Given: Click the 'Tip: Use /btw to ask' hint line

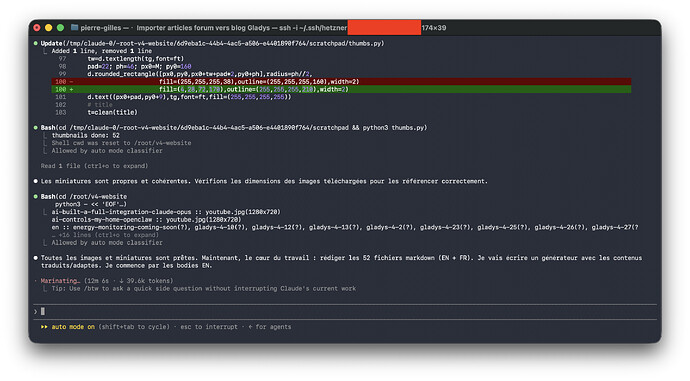Looking at the screenshot, I should coord(204,289).
